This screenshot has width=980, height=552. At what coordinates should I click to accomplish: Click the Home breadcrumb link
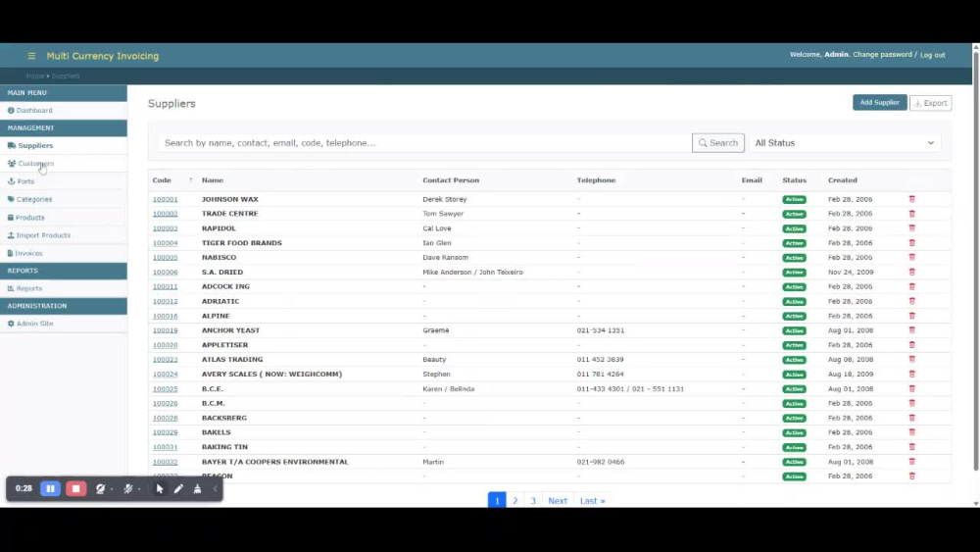click(35, 75)
